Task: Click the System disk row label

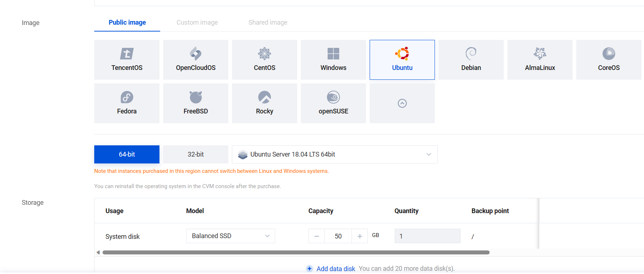Action: [x=122, y=237]
